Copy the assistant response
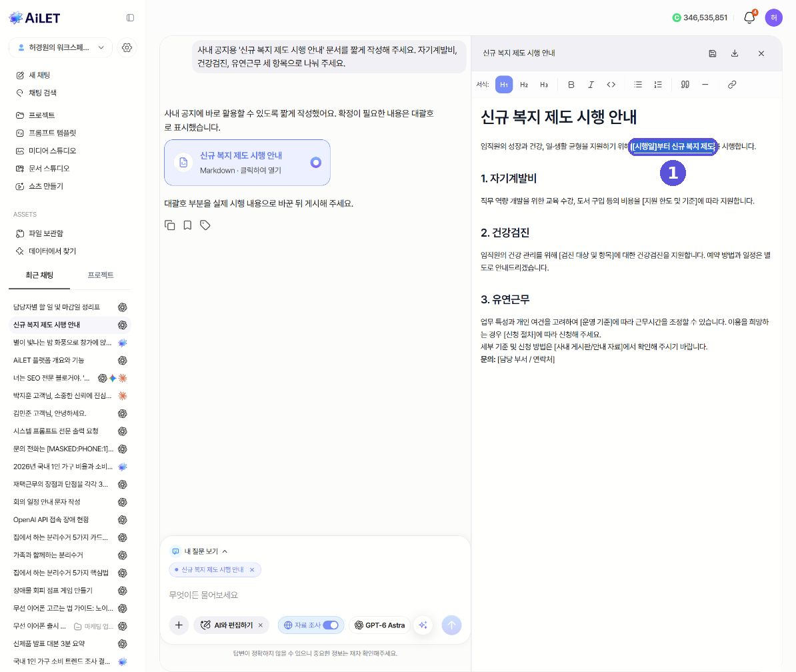The width and height of the screenshot is (796, 672). (170, 225)
